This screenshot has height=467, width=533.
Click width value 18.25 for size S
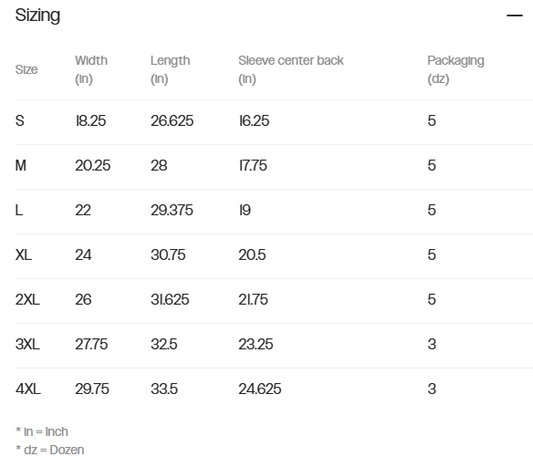click(x=90, y=121)
